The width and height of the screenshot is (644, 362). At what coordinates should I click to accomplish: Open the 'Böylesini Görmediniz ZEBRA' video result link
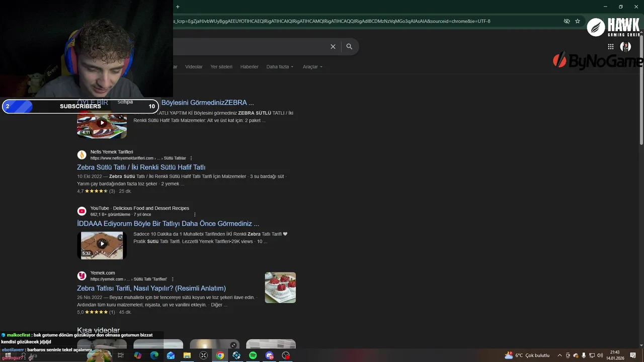207,103
